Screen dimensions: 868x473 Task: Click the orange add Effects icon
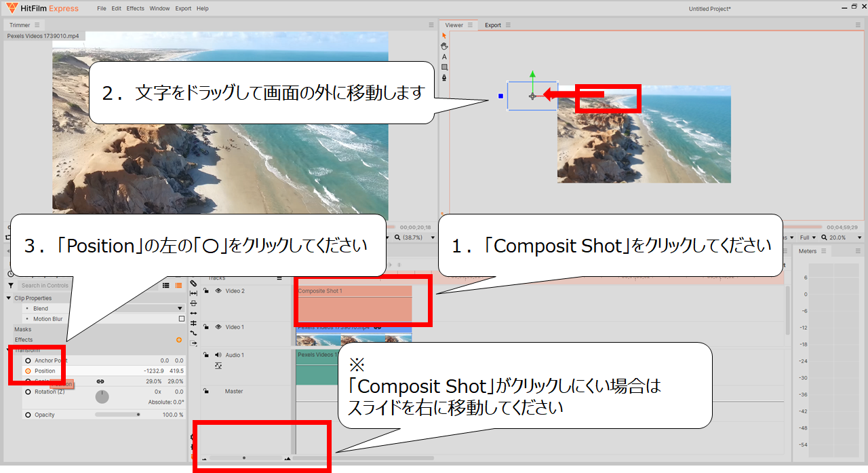pos(179,339)
